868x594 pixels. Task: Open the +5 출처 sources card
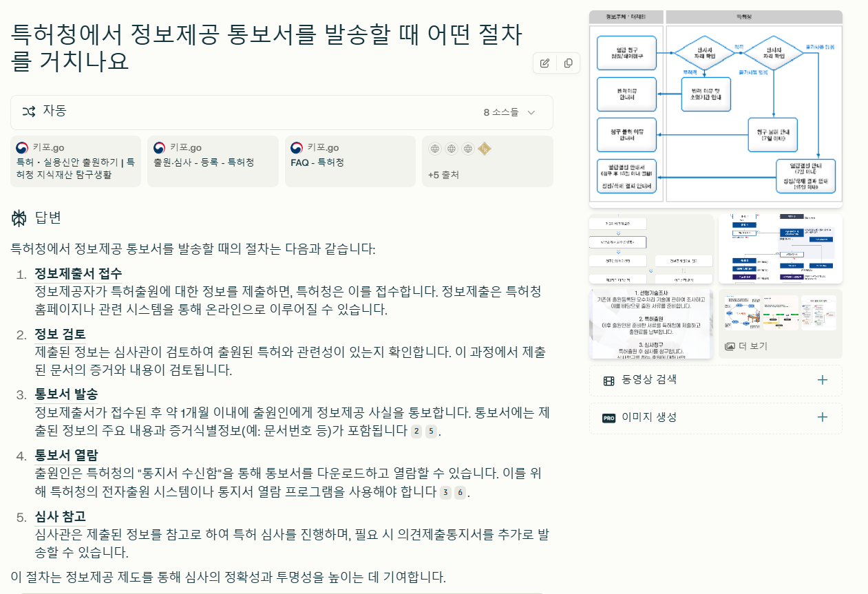point(487,161)
